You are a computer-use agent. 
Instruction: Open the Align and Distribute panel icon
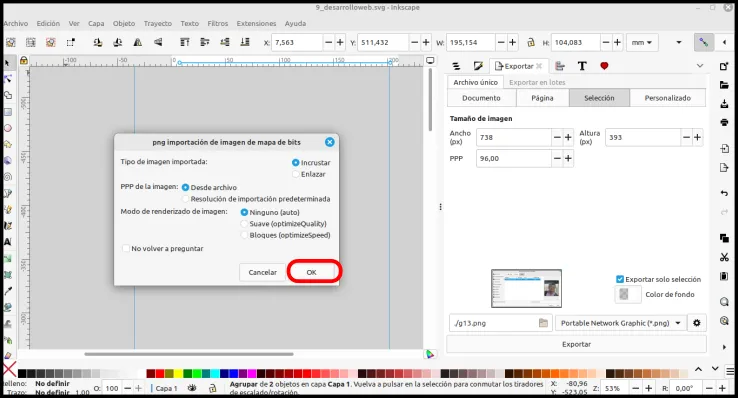[x=560, y=66]
